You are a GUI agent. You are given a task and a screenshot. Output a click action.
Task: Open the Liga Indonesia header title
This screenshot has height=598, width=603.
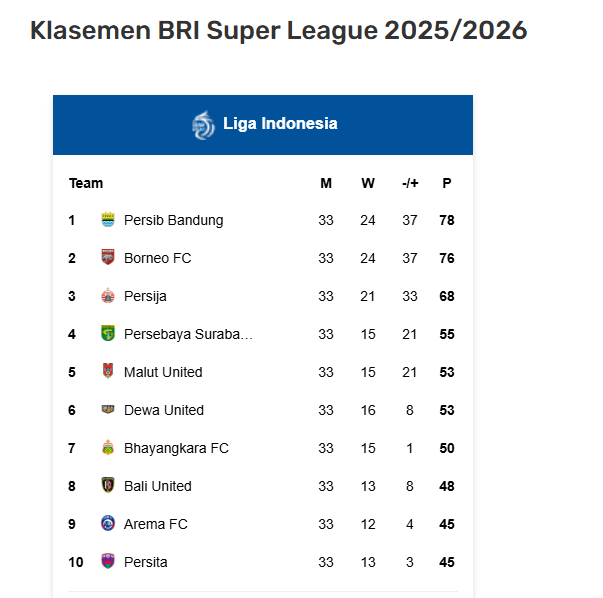pyautogui.click(x=280, y=124)
